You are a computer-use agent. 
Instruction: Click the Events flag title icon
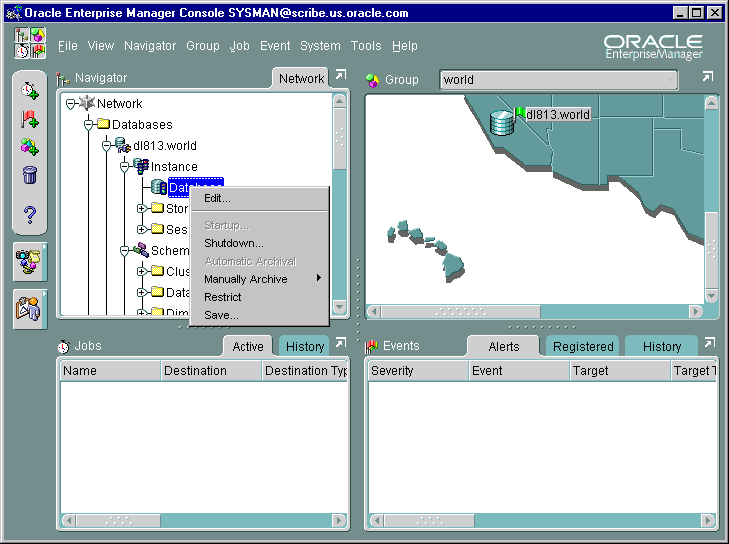tap(371, 346)
